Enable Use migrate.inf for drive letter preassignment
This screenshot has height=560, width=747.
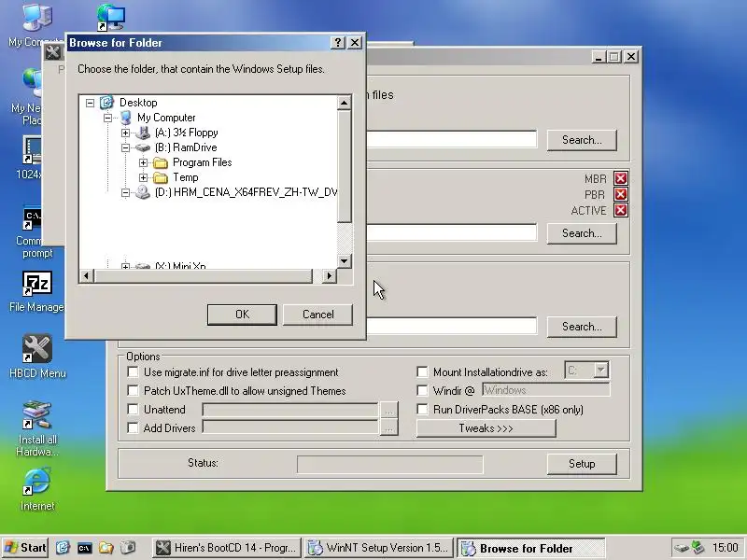coord(133,371)
